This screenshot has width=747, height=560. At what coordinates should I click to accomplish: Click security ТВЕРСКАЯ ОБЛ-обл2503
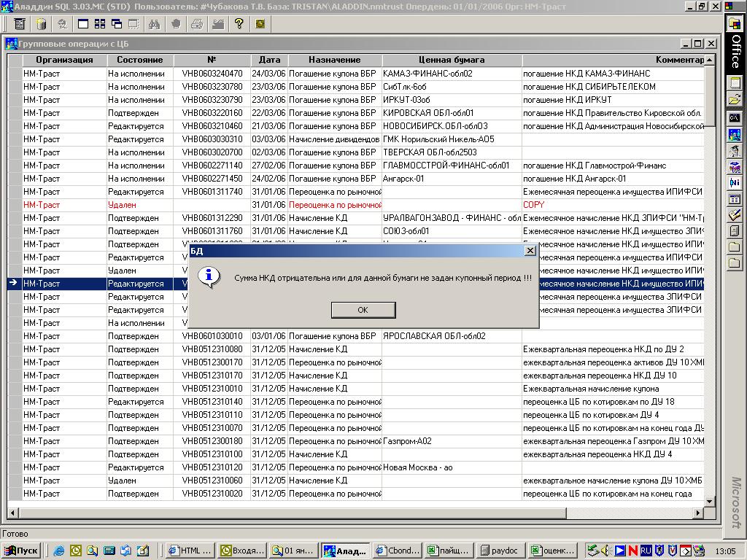(452, 152)
